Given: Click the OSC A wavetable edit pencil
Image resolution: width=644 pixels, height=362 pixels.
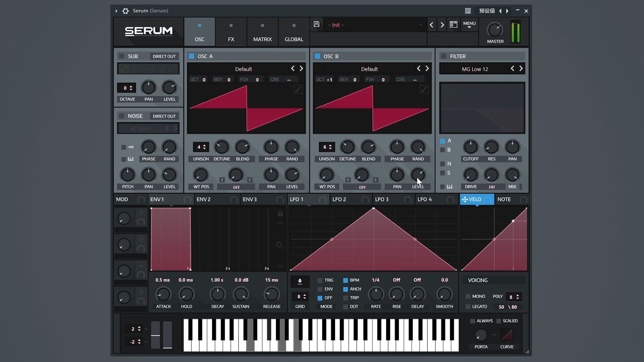Looking at the screenshot, I should point(298,89).
